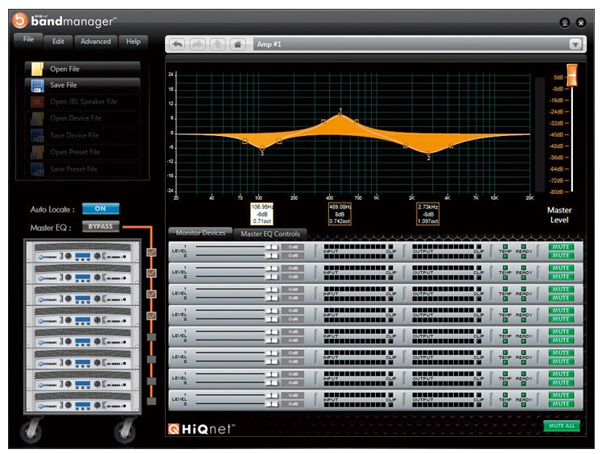Click the up-level arrow toolbar icon
The image size is (600, 454).
coord(217,44)
